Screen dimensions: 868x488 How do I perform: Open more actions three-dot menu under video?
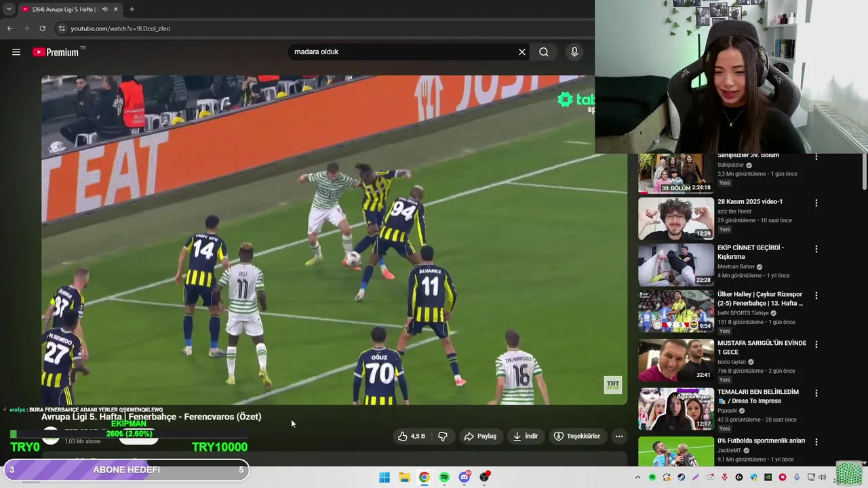point(619,436)
